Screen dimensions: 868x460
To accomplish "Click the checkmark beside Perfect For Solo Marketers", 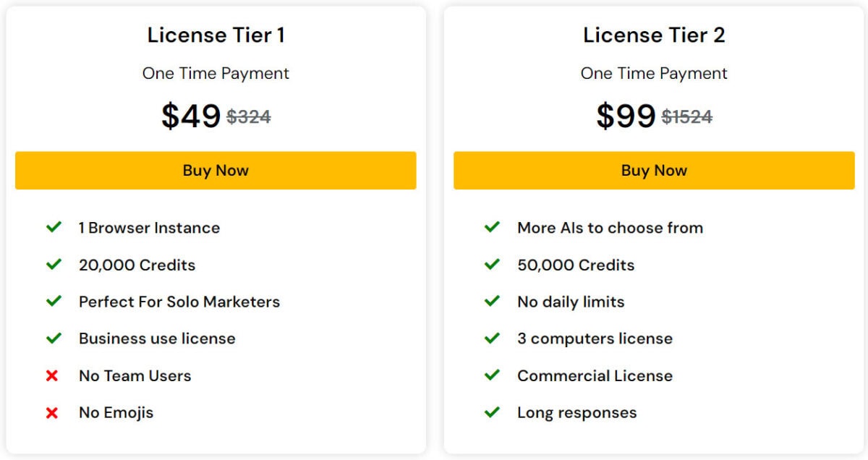I will pos(54,302).
